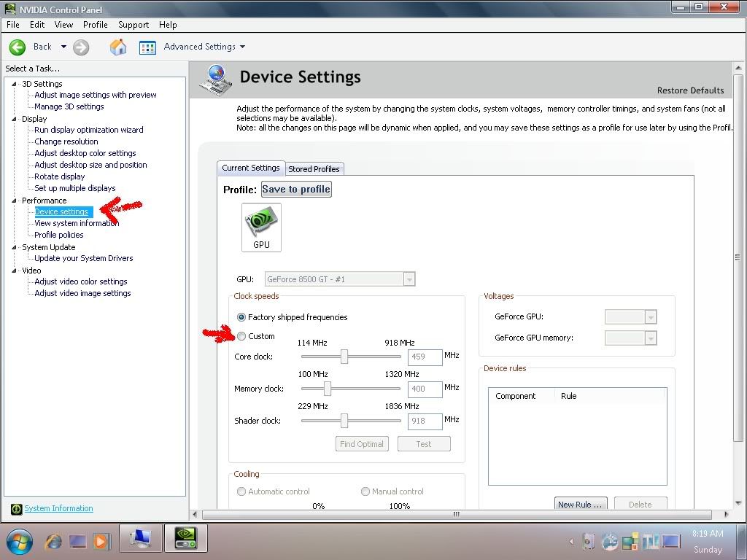Click the Core clock slider thumb

point(344,356)
